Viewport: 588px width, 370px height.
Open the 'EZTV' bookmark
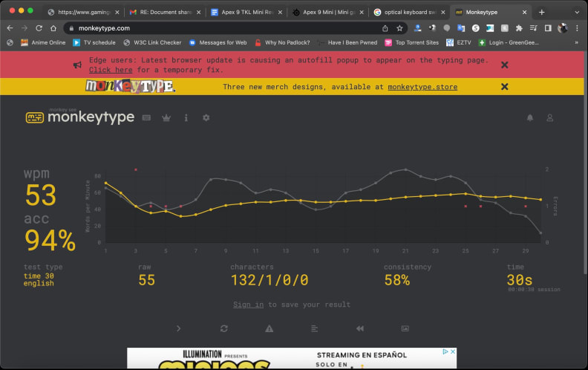point(459,43)
